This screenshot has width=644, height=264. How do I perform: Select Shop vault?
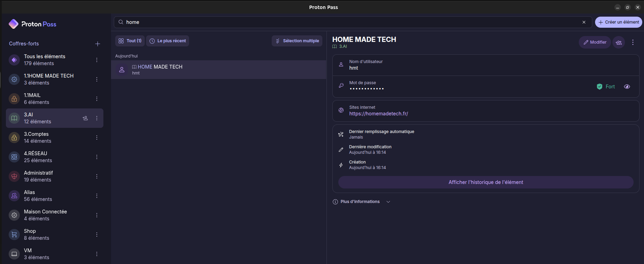pos(54,235)
